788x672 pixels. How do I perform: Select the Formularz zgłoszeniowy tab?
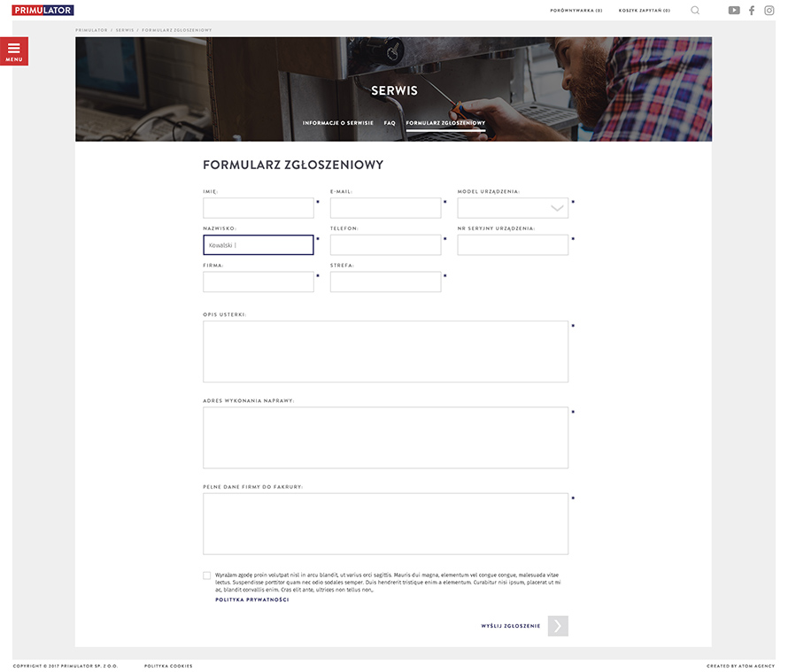[445, 123]
